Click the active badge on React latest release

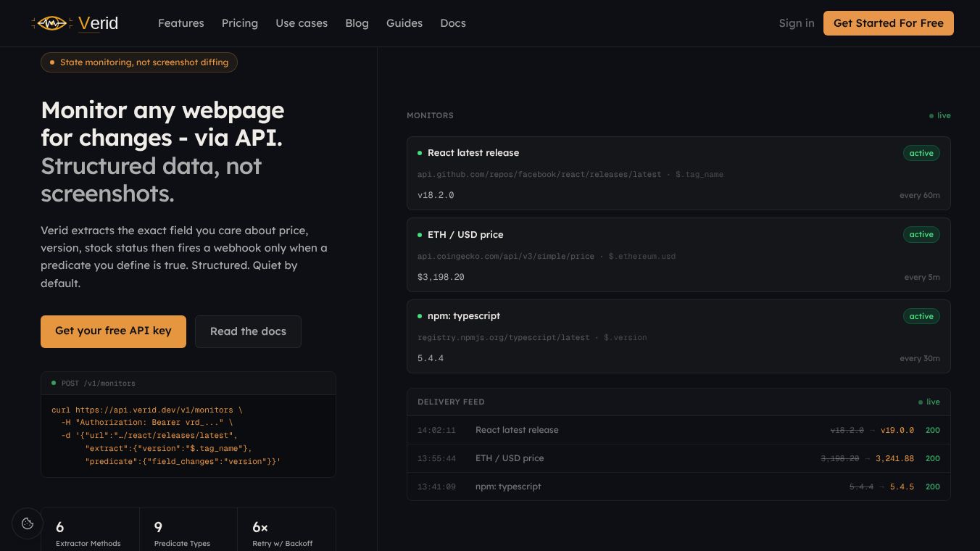tap(921, 153)
